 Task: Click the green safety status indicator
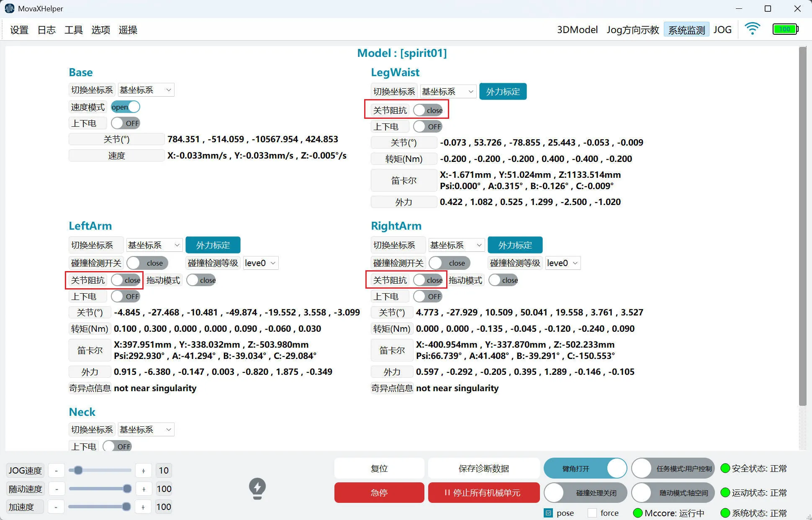(725, 469)
